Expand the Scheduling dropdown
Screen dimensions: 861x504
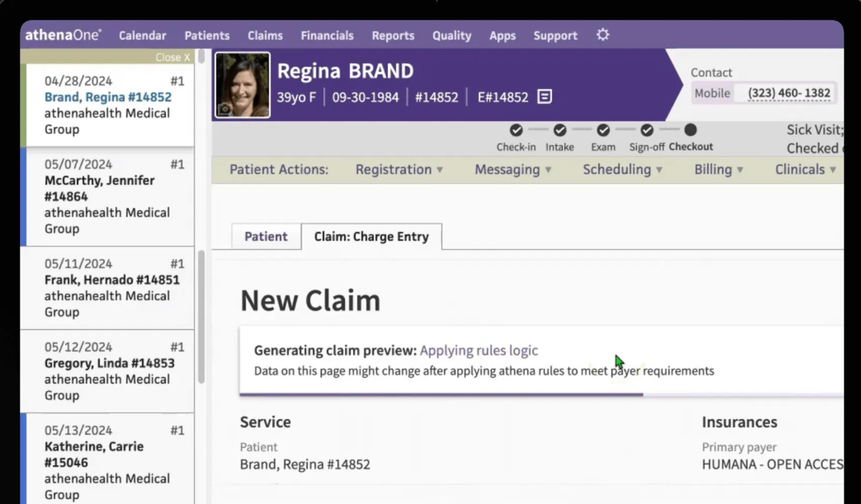pos(622,169)
